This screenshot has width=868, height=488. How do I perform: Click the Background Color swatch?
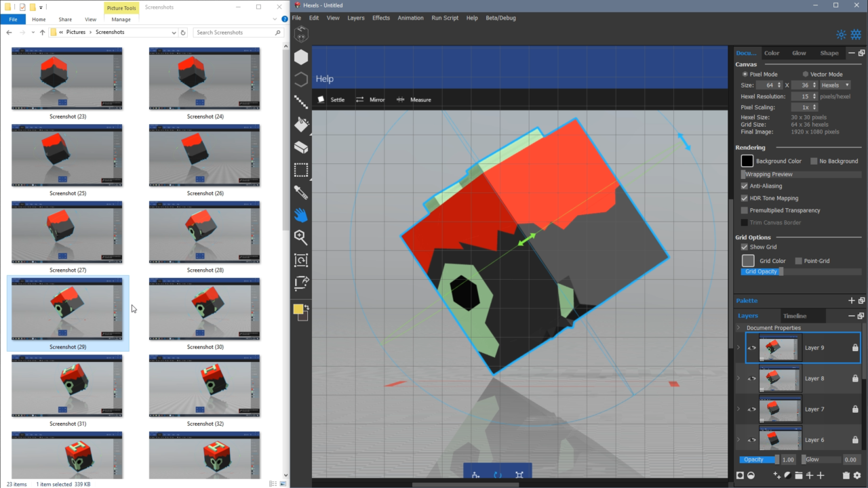pos(747,161)
